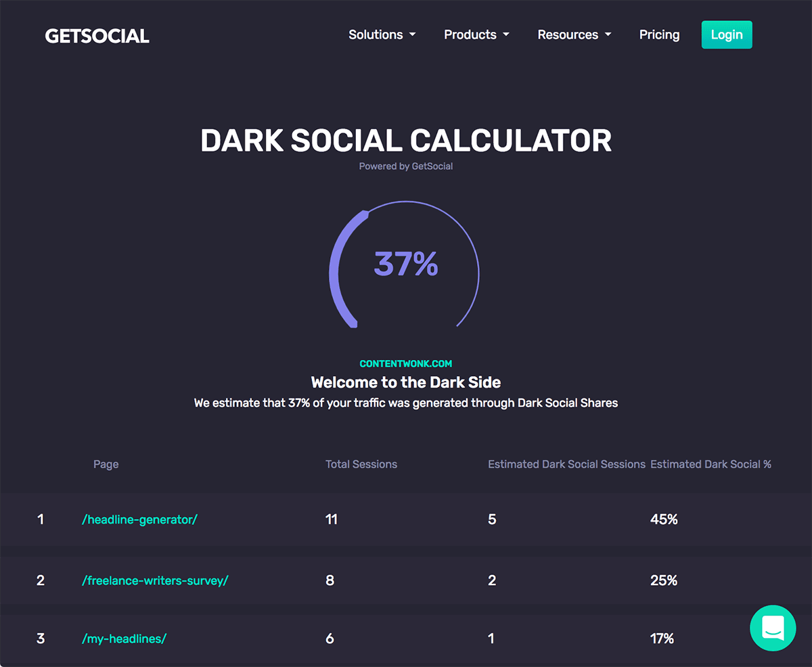The height and width of the screenshot is (667, 812).
Task: Expand the Products dropdown menu
Action: point(477,34)
